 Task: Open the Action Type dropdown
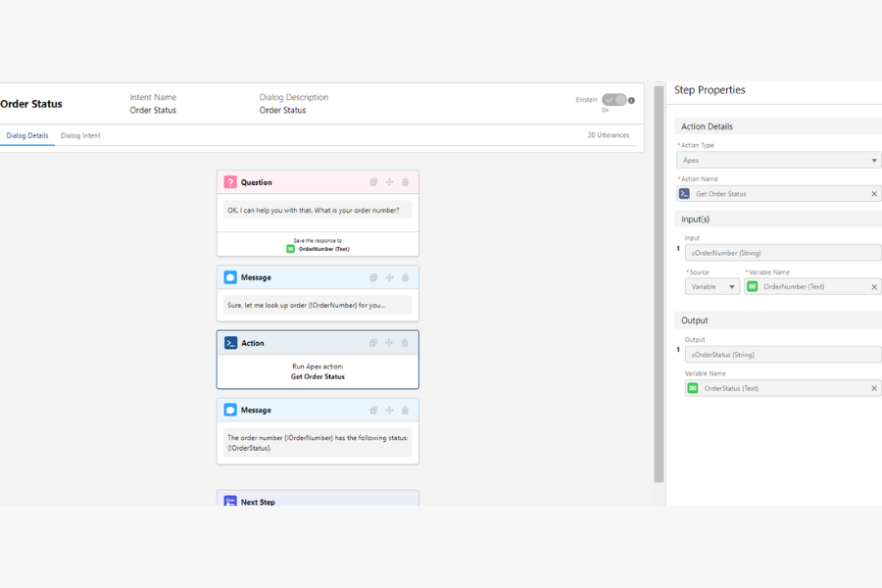click(779, 160)
